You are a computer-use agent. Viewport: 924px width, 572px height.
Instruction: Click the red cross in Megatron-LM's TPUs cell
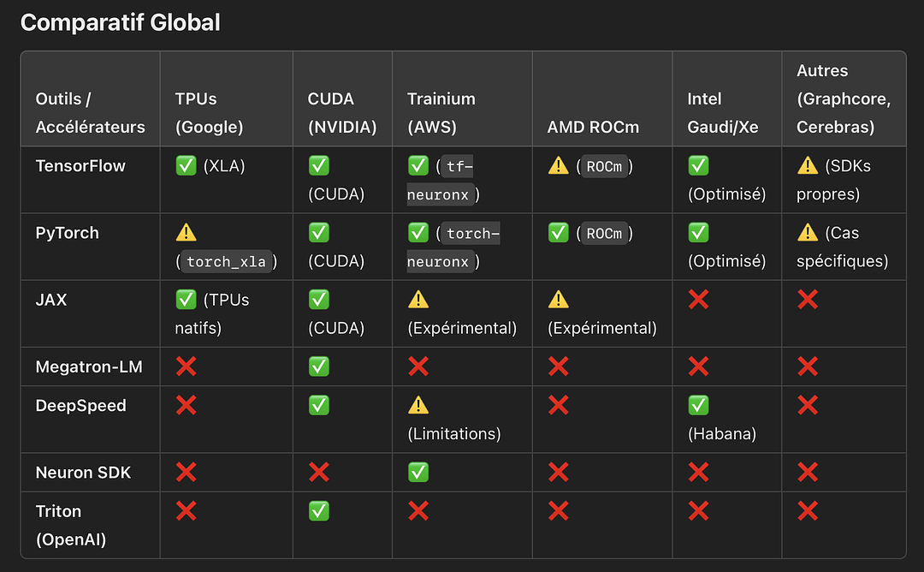pos(186,366)
